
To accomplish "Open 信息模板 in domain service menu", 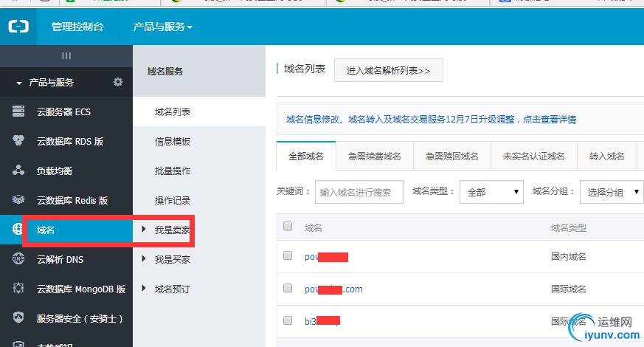I will pyautogui.click(x=173, y=142).
